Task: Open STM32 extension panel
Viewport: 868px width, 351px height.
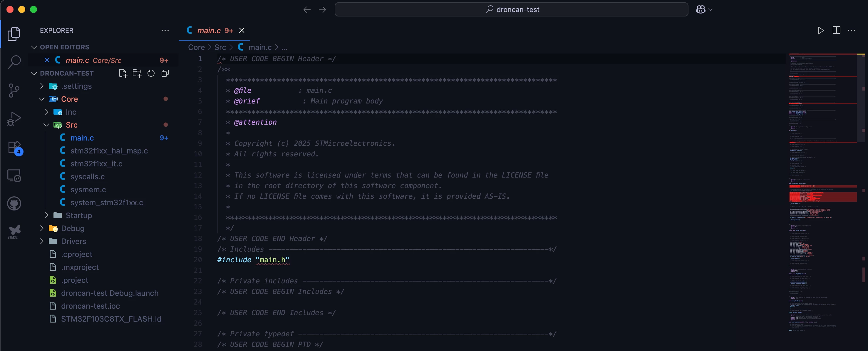Action: coord(14,232)
